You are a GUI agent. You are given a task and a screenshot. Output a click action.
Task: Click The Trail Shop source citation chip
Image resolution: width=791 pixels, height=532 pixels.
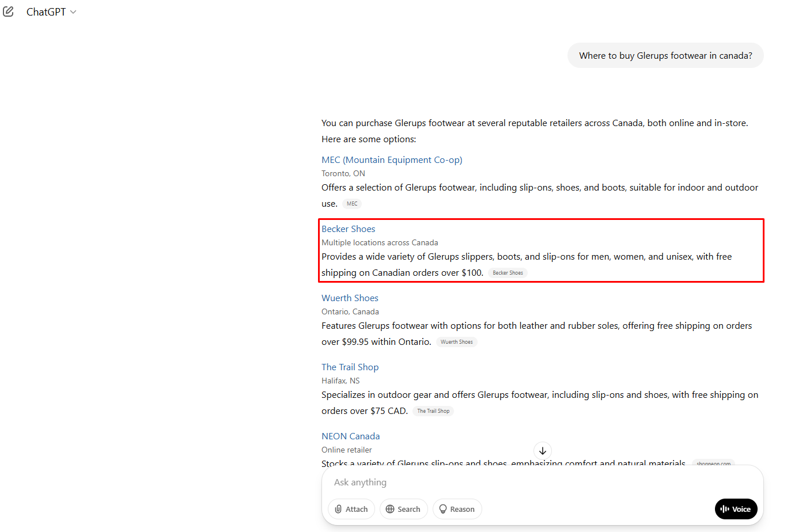(x=433, y=411)
